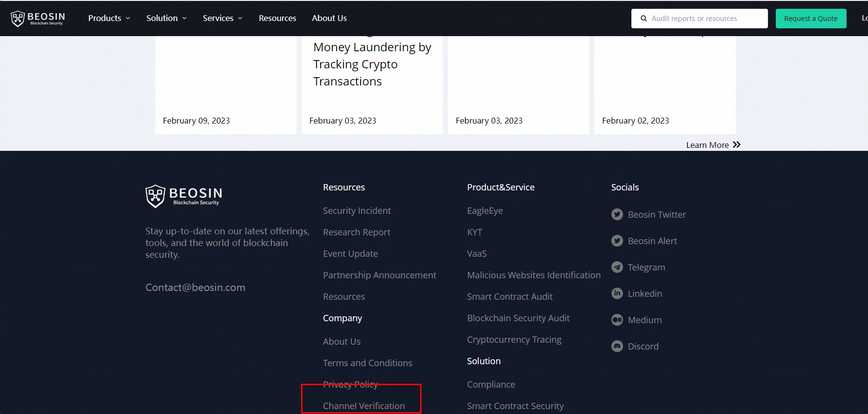Click the Request a Quote button
Image resolution: width=868 pixels, height=414 pixels.
click(811, 19)
